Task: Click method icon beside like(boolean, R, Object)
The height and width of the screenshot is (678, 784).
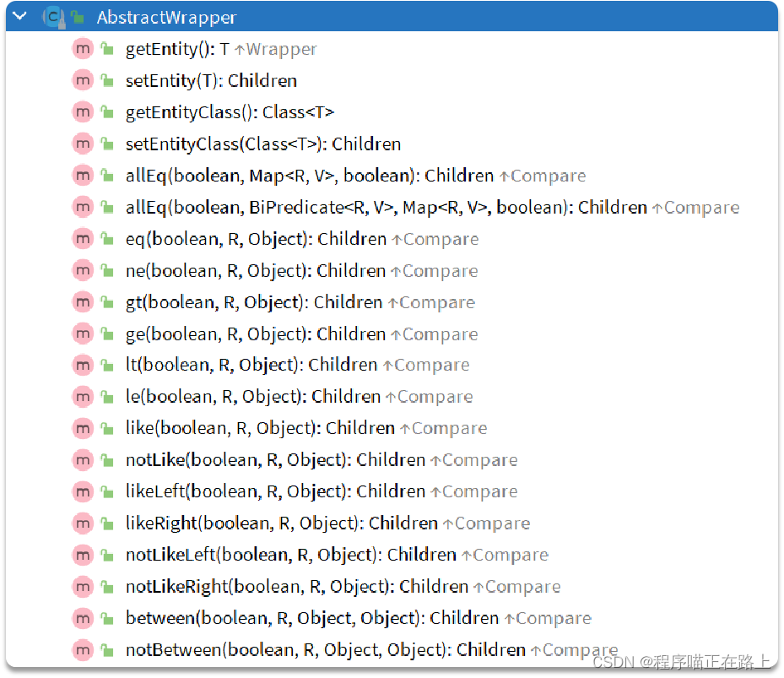Action: coord(83,428)
